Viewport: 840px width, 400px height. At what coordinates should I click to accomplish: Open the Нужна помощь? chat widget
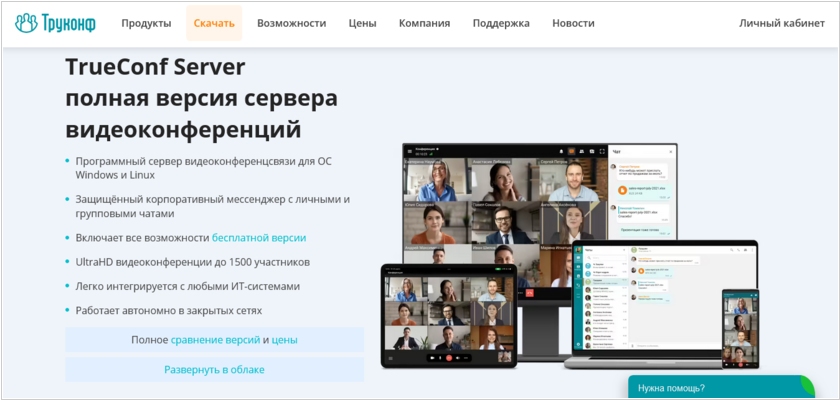(x=722, y=387)
